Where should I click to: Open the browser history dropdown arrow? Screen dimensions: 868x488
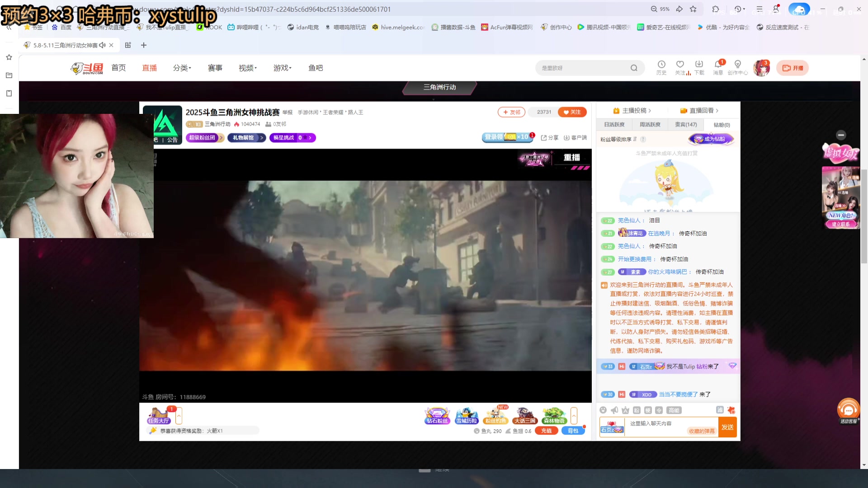(x=744, y=9)
